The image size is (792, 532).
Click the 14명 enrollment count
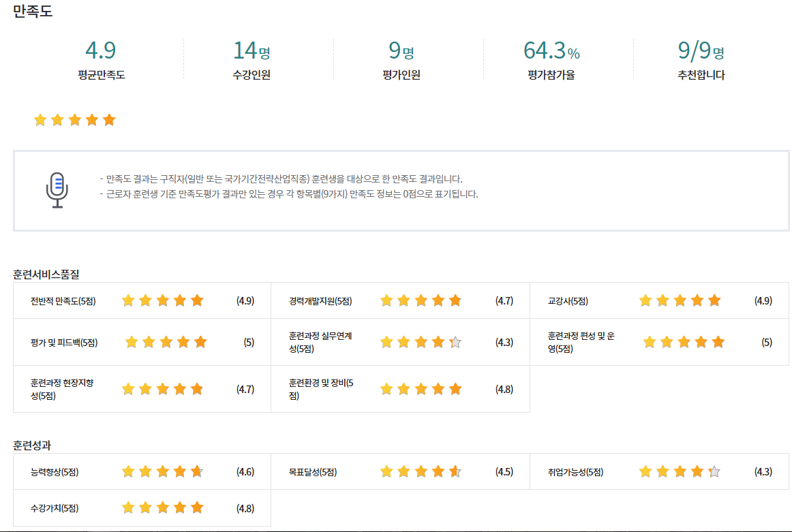[252, 50]
